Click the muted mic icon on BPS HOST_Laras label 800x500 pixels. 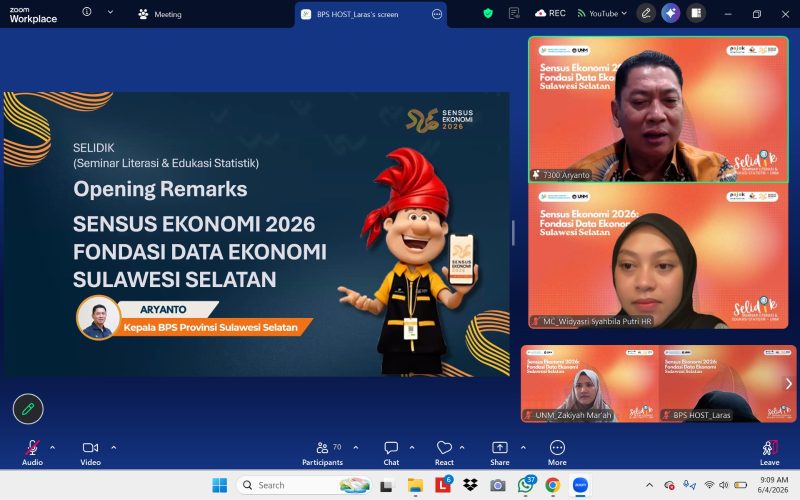point(666,415)
